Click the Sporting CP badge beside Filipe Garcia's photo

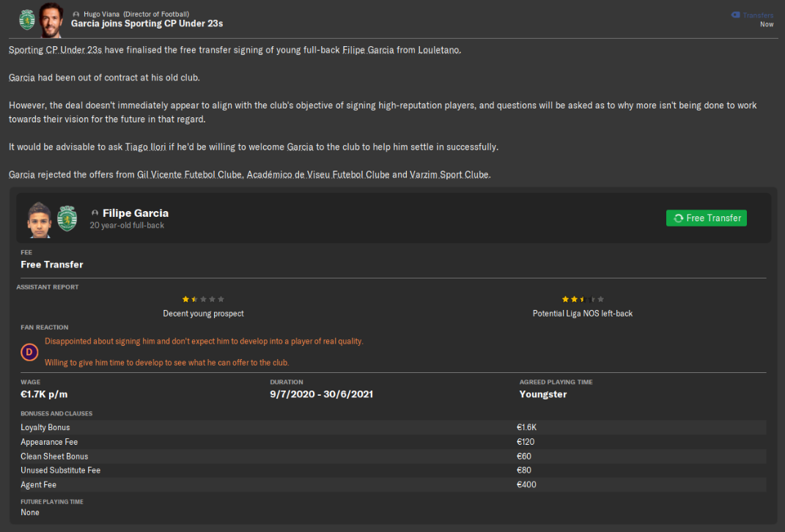[x=67, y=218]
